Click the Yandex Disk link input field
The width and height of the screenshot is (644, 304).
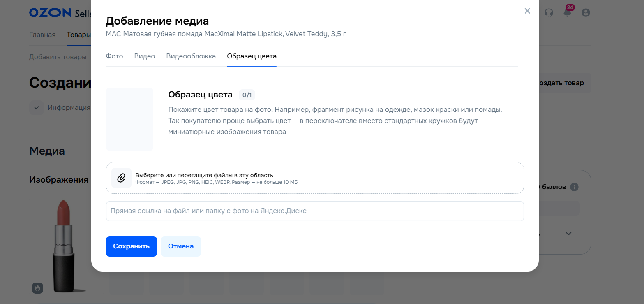point(315,211)
